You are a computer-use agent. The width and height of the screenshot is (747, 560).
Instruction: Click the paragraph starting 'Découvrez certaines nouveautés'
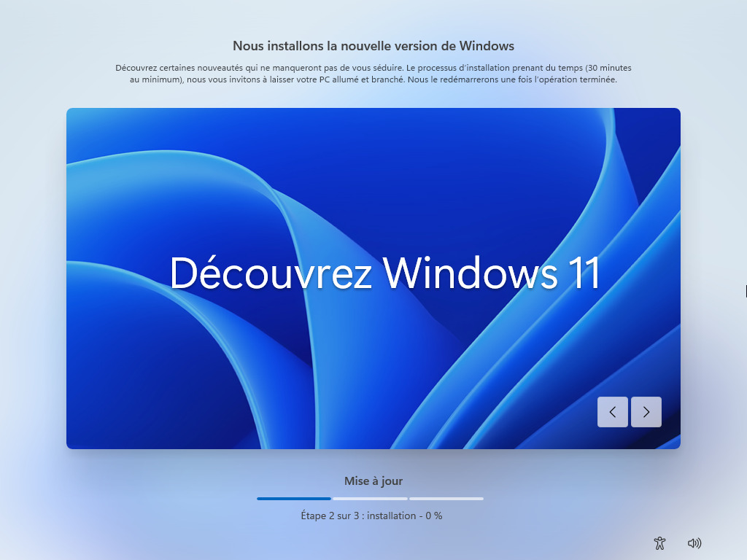coord(373,74)
